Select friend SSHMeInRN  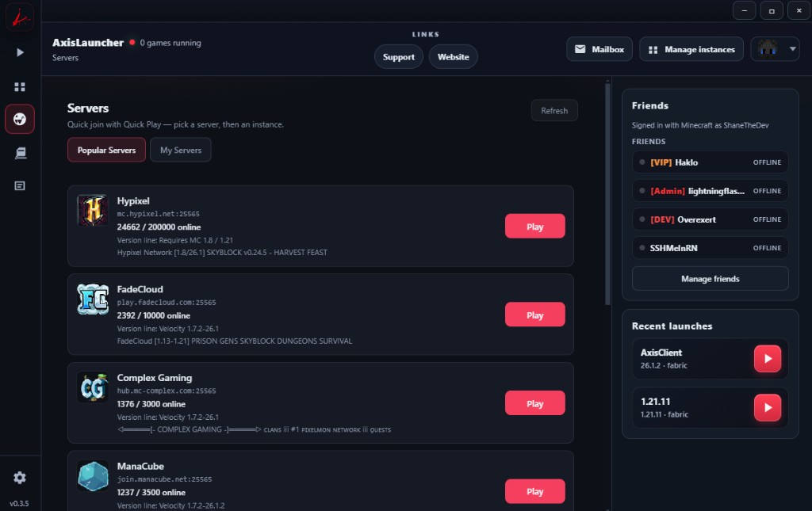pos(710,248)
